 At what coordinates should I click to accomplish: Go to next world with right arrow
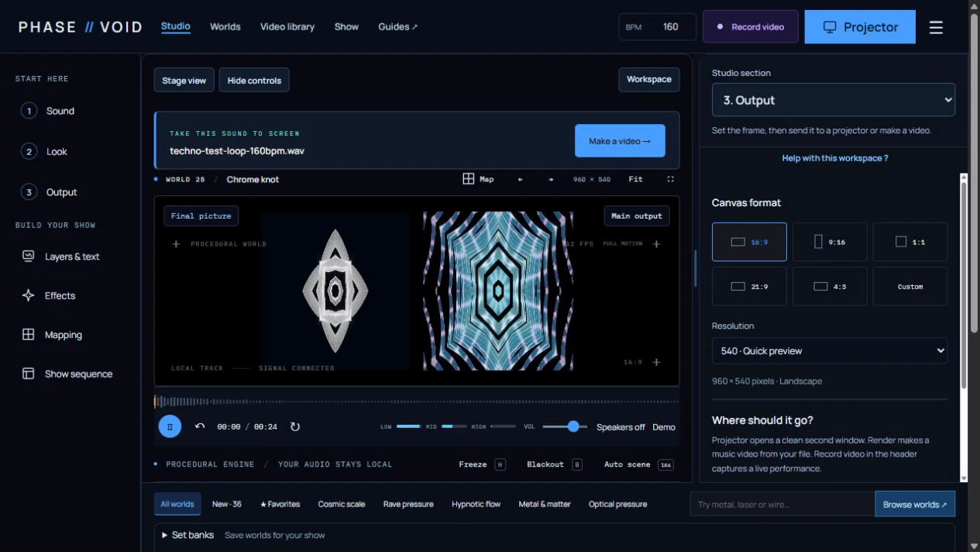pos(551,179)
